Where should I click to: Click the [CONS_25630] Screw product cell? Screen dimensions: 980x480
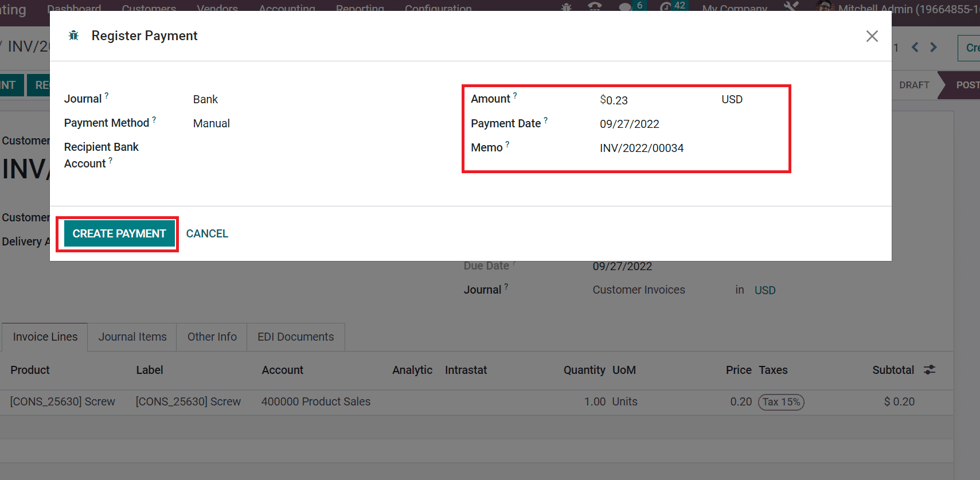[x=63, y=401]
